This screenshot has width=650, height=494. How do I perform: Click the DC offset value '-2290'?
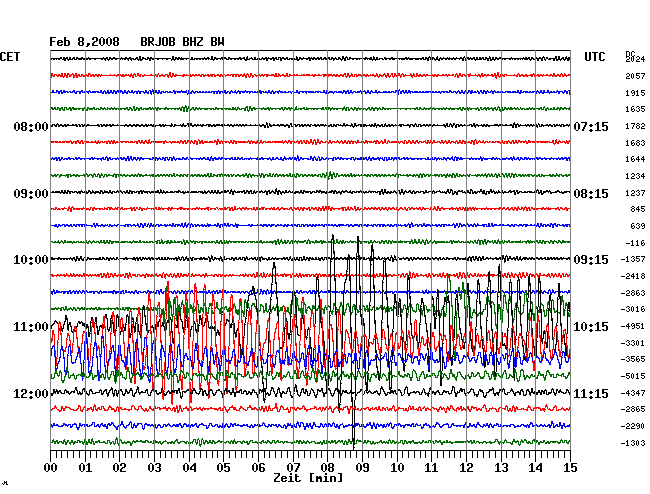tap(633, 426)
